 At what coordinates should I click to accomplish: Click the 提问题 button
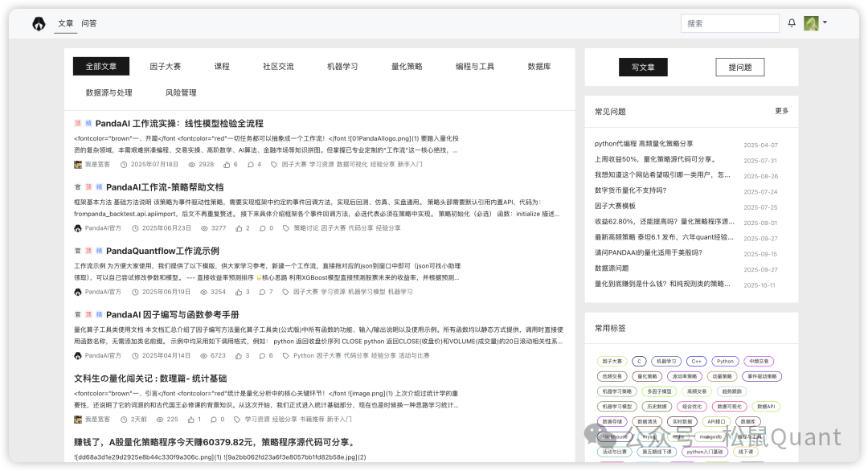[x=739, y=67]
